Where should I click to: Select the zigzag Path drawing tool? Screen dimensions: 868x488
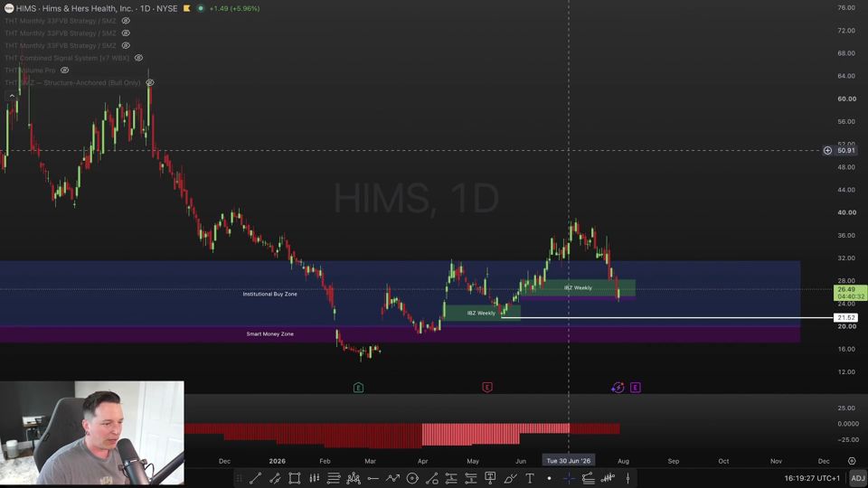coord(392,478)
